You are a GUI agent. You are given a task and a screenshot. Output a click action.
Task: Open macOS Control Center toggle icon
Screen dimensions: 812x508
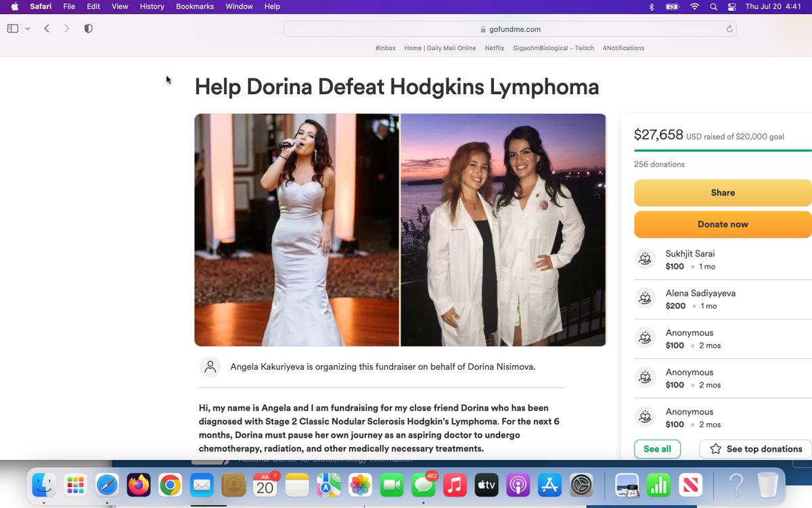pyautogui.click(x=731, y=7)
